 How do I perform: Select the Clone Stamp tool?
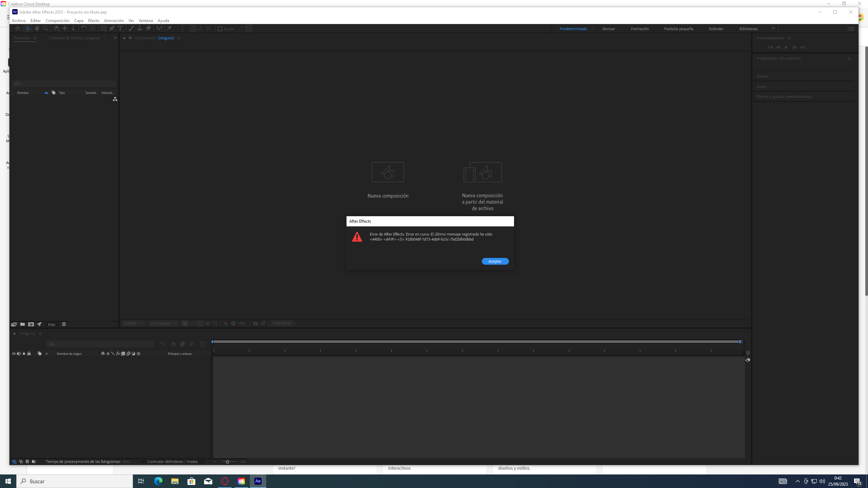tap(140, 28)
